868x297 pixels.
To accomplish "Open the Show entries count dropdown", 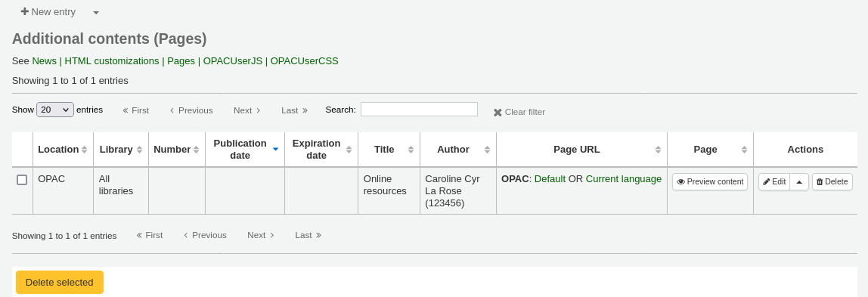I will click(x=54, y=110).
